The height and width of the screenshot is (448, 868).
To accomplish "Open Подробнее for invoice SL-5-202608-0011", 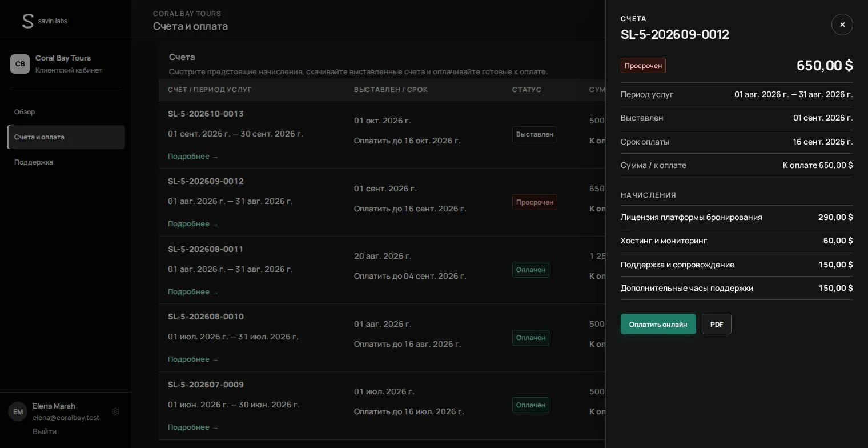I will (x=193, y=291).
